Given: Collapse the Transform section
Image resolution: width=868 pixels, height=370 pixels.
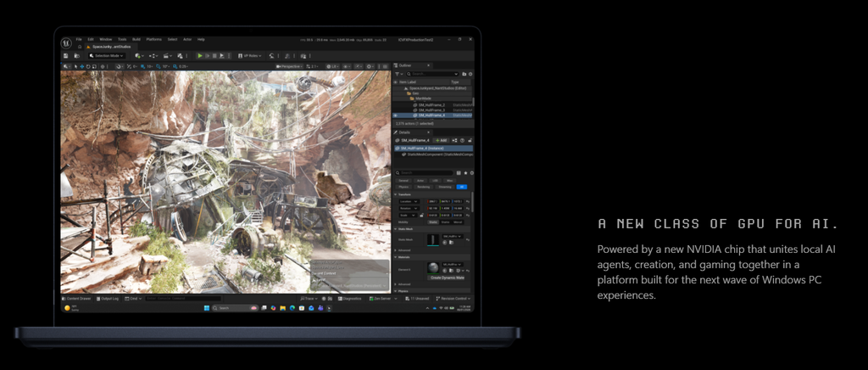Looking at the screenshot, I should coord(395,194).
